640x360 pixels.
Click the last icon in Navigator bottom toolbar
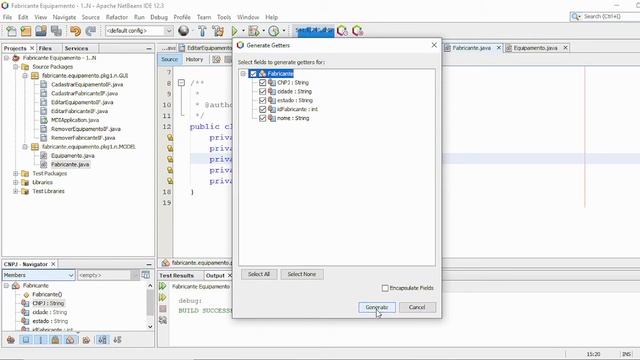point(118,340)
